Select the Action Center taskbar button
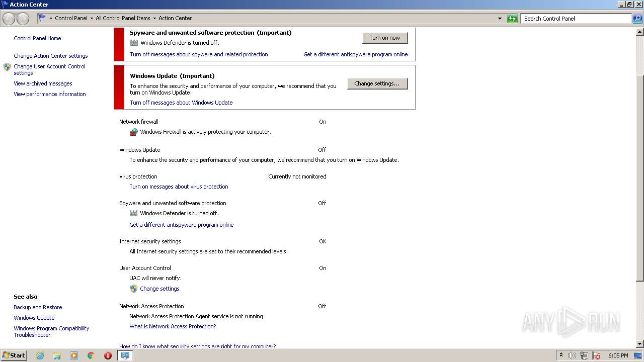 125,355
